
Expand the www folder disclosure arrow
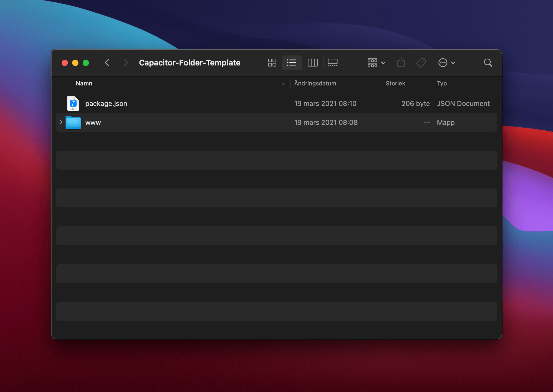coord(61,122)
